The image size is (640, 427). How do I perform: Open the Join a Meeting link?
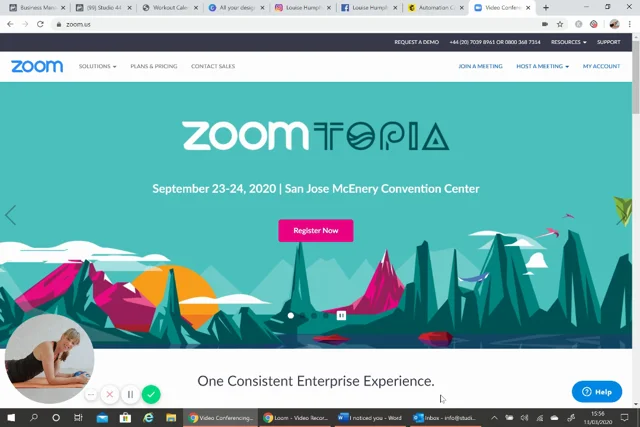tap(480, 66)
